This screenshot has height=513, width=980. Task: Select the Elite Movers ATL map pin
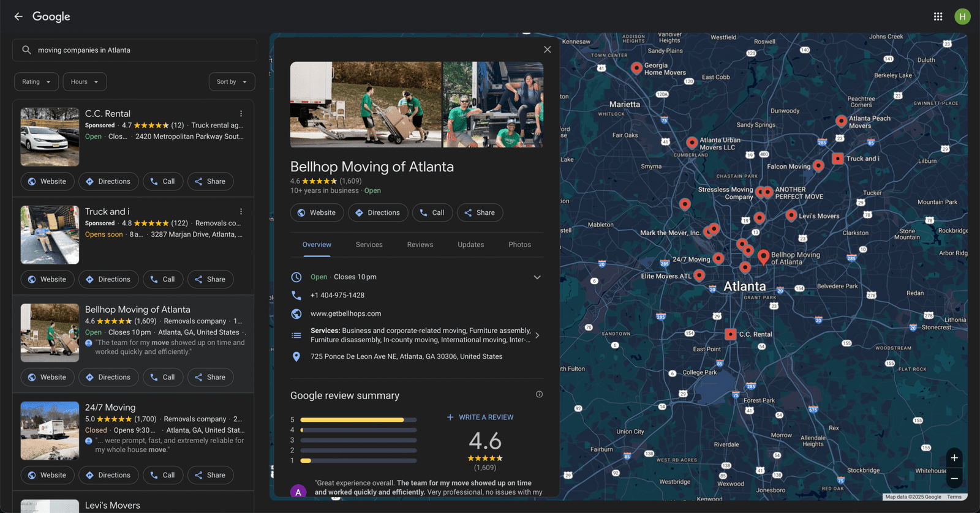699,275
